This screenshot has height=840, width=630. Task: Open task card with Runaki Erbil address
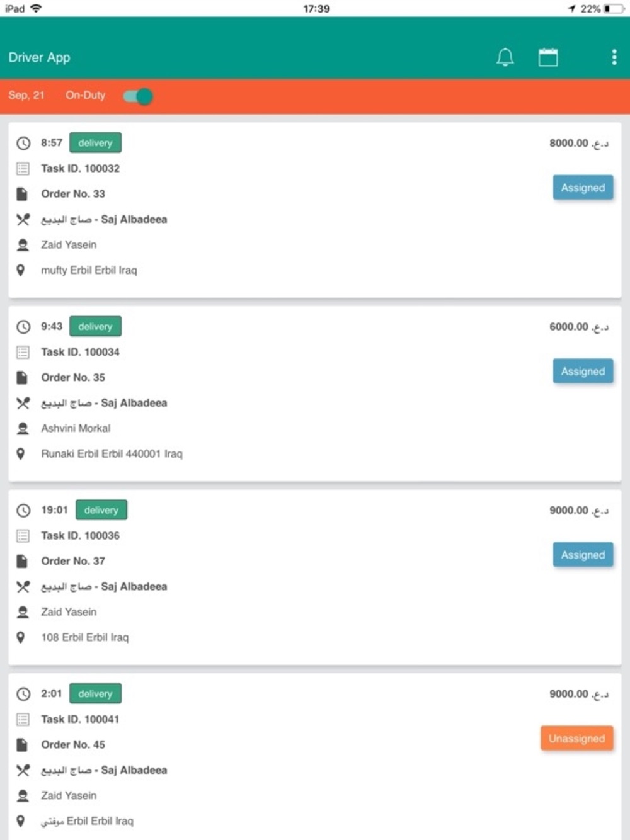(314, 394)
